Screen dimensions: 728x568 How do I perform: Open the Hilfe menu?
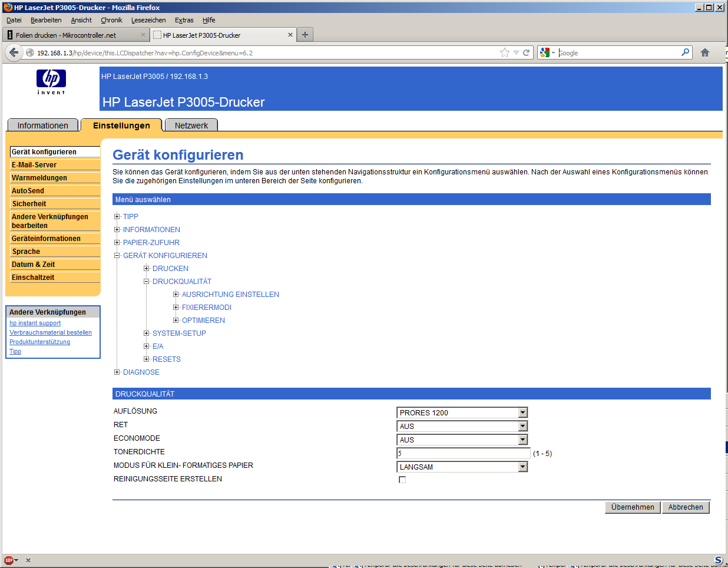209,20
